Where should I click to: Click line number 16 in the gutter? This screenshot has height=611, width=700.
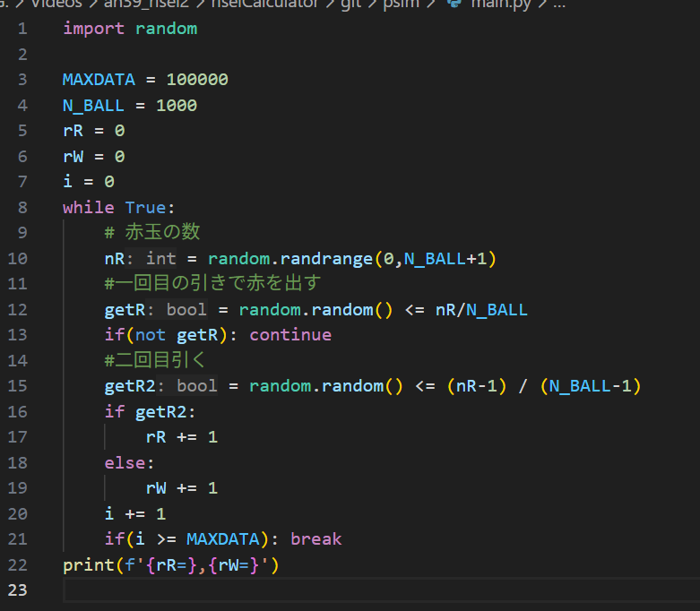(x=17, y=411)
